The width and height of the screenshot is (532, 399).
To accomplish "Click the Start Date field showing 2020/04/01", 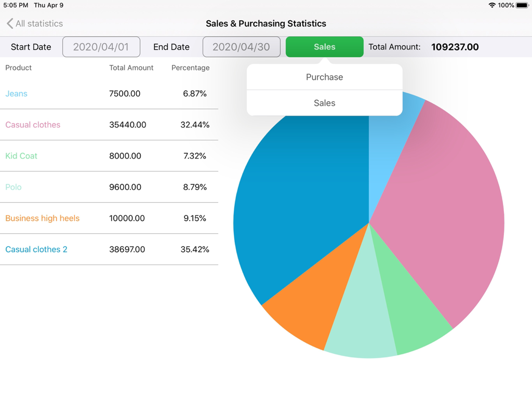I will tap(101, 47).
